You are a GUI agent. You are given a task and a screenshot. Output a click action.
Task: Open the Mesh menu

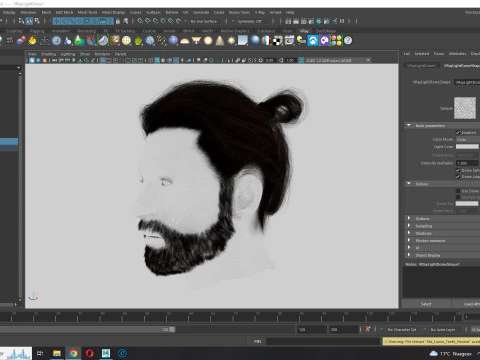(46, 12)
